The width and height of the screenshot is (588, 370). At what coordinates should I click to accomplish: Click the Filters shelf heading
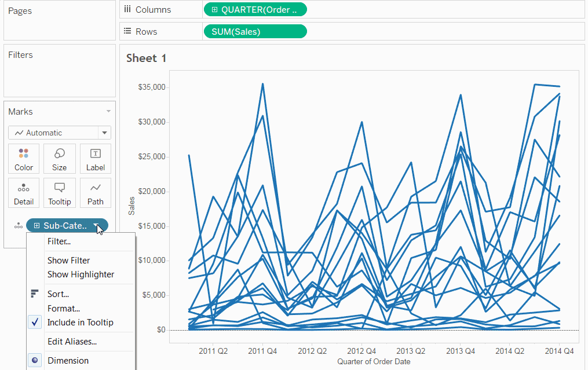click(x=20, y=55)
